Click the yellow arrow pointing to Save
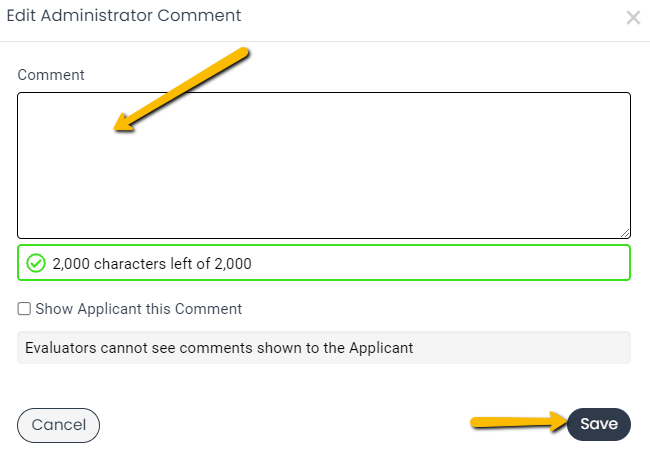650x463 pixels. (x=519, y=422)
